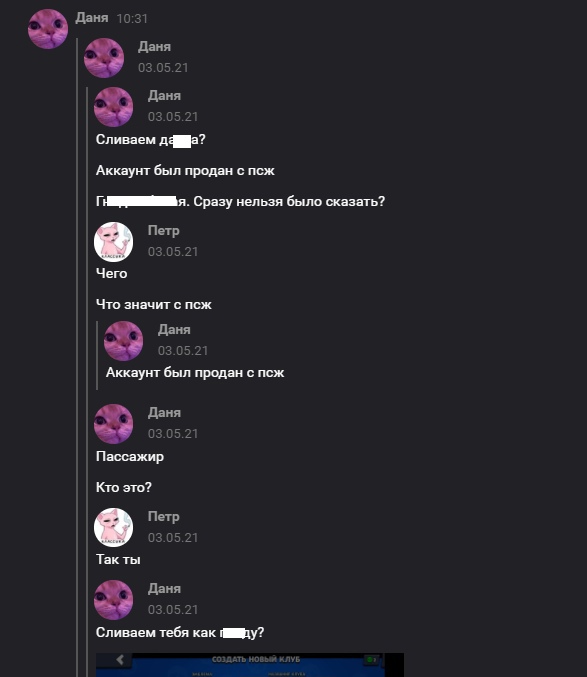Click the Даня avatar above 'Пассажир'

tap(114, 424)
